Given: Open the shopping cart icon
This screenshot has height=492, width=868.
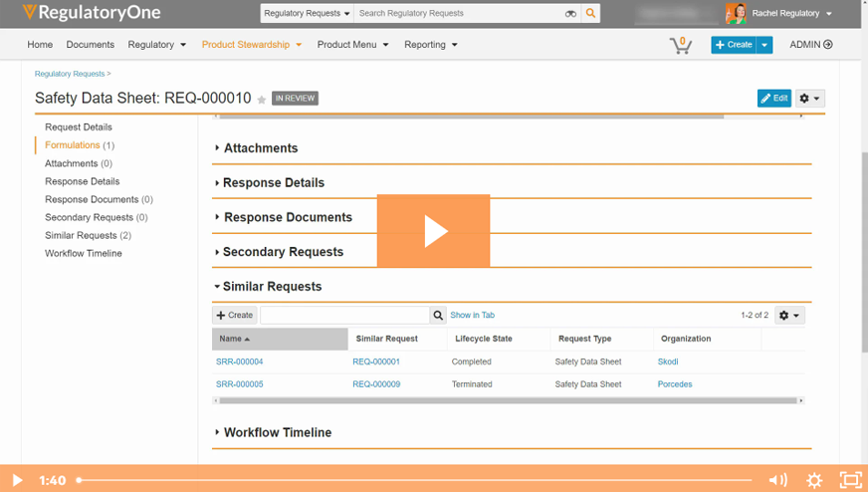Looking at the screenshot, I should pos(680,45).
